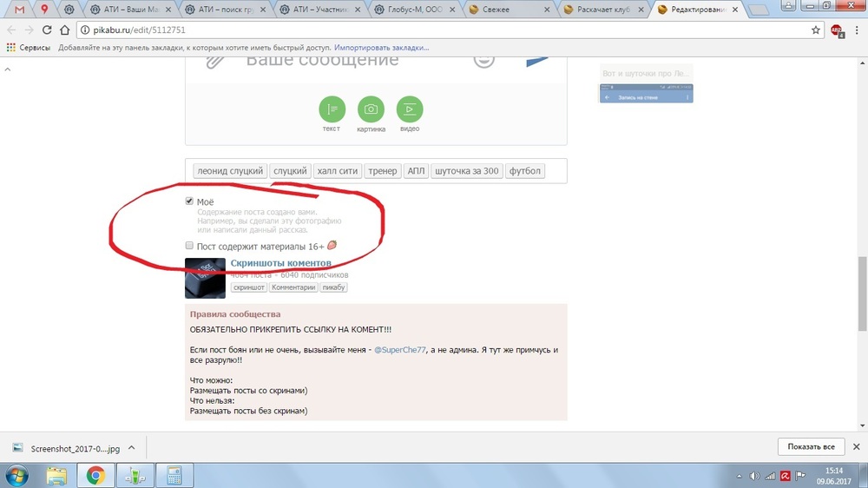Uncheck the 'Моё' checkbox
Viewport: 868px width, 488px height.
[189, 201]
